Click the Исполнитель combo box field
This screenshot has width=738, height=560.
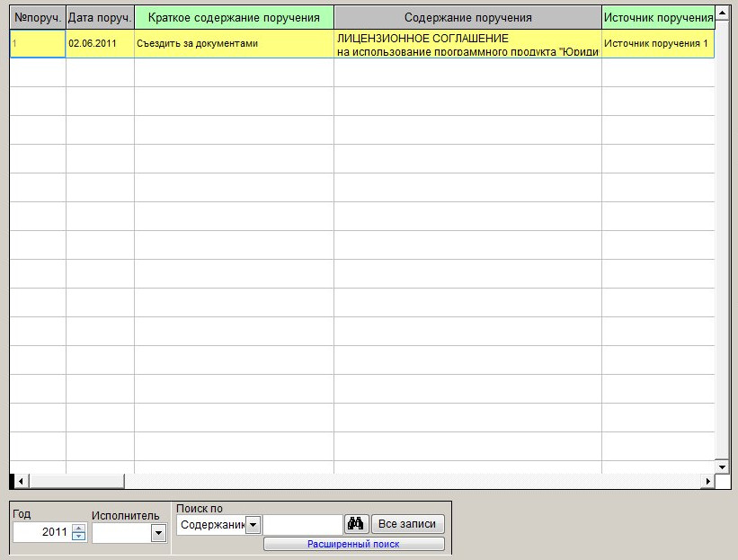[x=129, y=533]
